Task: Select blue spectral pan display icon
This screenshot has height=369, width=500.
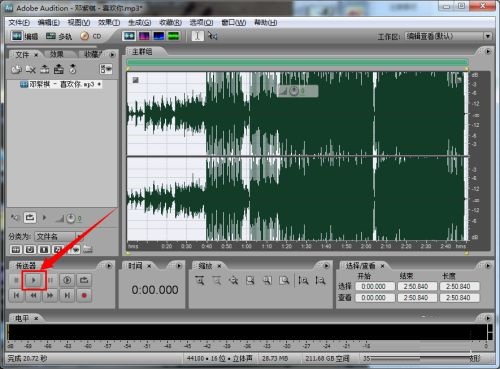Action: [159, 36]
